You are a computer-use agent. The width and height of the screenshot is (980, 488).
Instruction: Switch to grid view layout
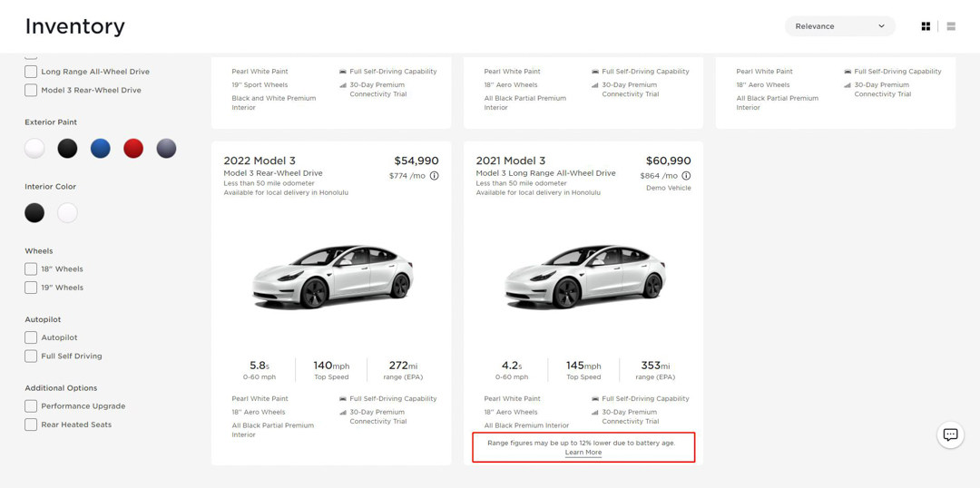coord(926,26)
